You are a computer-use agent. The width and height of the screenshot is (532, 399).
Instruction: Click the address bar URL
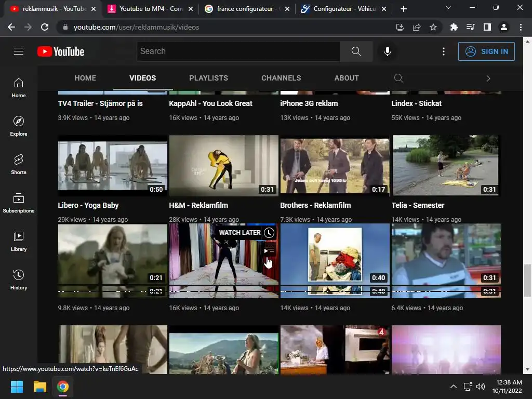click(x=136, y=27)
